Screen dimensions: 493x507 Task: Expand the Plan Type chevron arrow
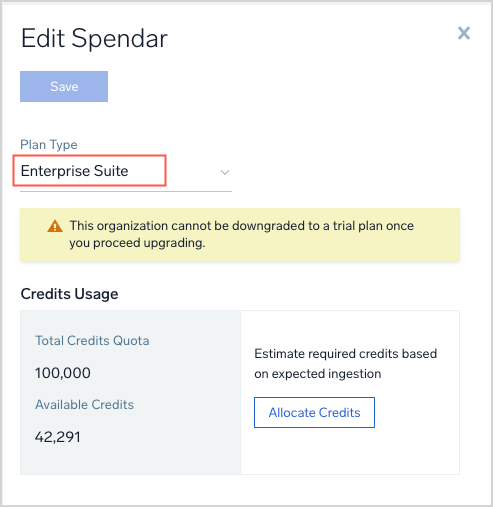click(225, 172)
